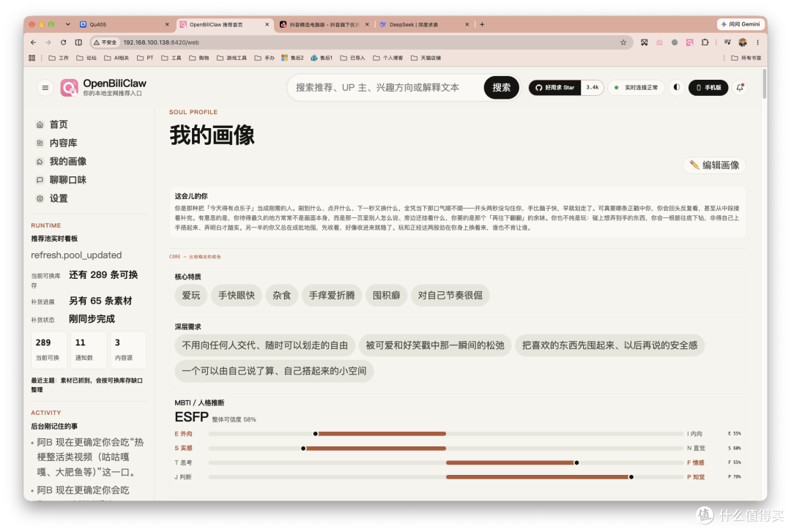Click the J 判断 / P 知觉 slider handle
Screen dimensions: 791x532
(x=631, y=477)
